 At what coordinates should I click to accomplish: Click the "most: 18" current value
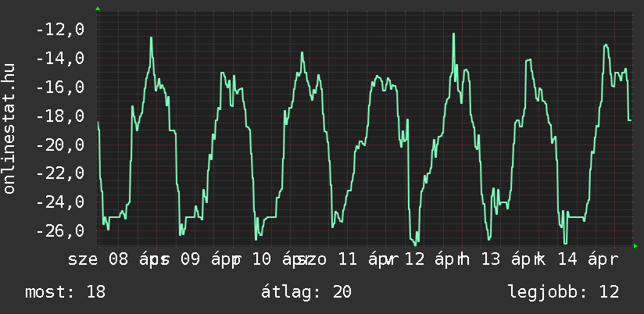[x=65, y=292]
